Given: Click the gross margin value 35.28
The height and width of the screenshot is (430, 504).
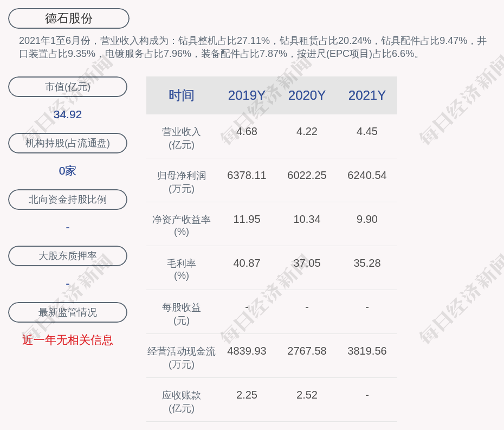Looking at the screenshot, I should [x=367, y=263].
